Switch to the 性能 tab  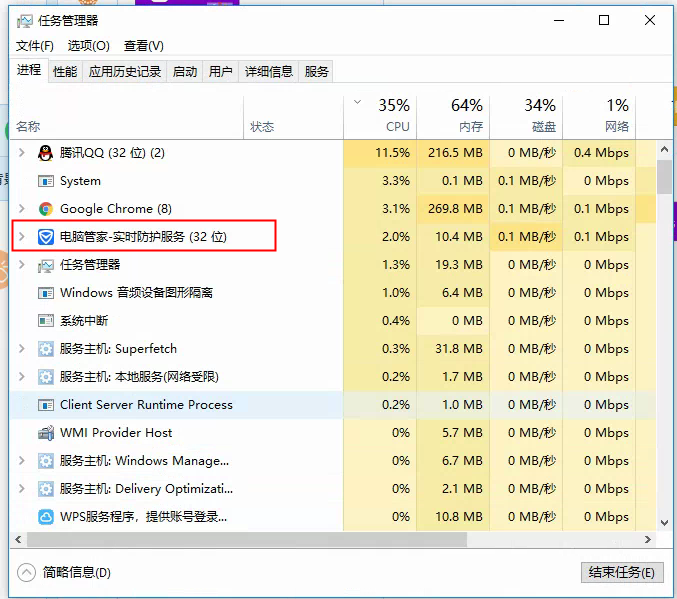[x=65, y=71]
